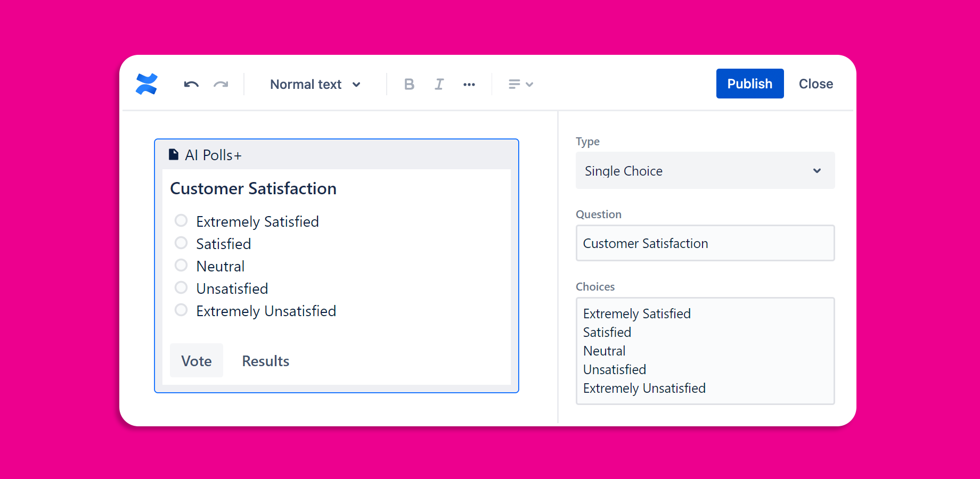Undo the last edit
Image resolution: width=980 pixels, height=479 pixels.
pyautogui.click(x=191, y=84)
